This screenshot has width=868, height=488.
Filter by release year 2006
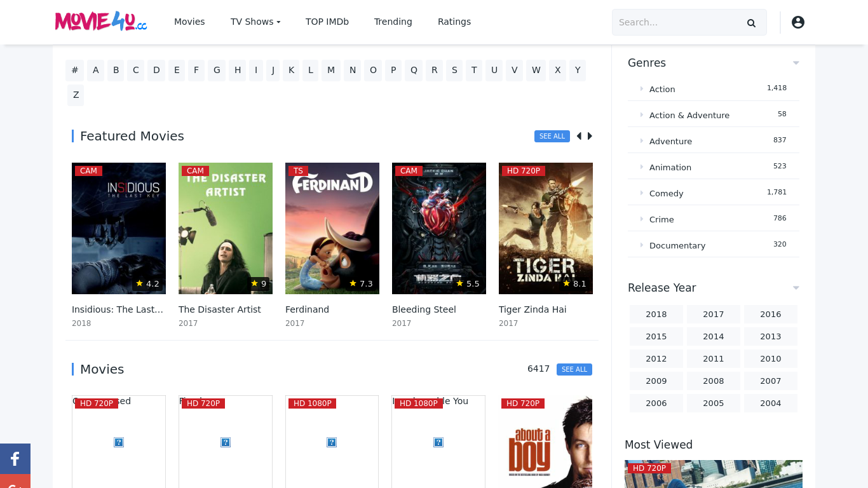pyautogui.click(x=656, y=403)
